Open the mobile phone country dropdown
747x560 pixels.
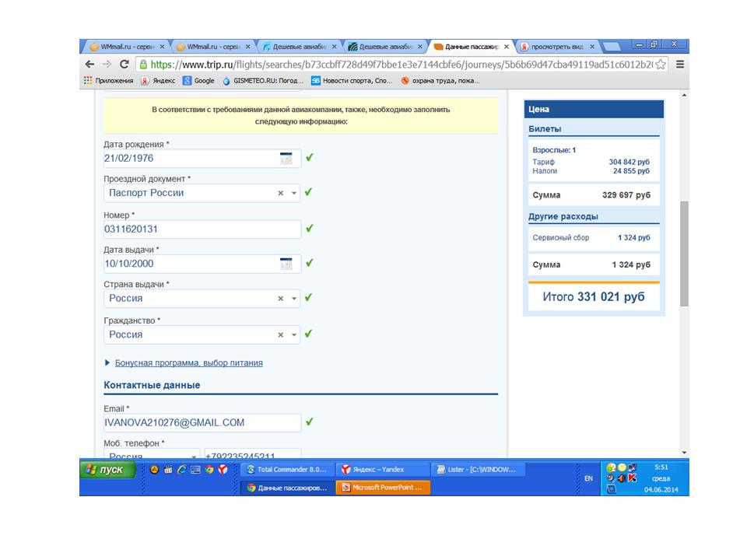pyautogui.click(x=152, y=453)
